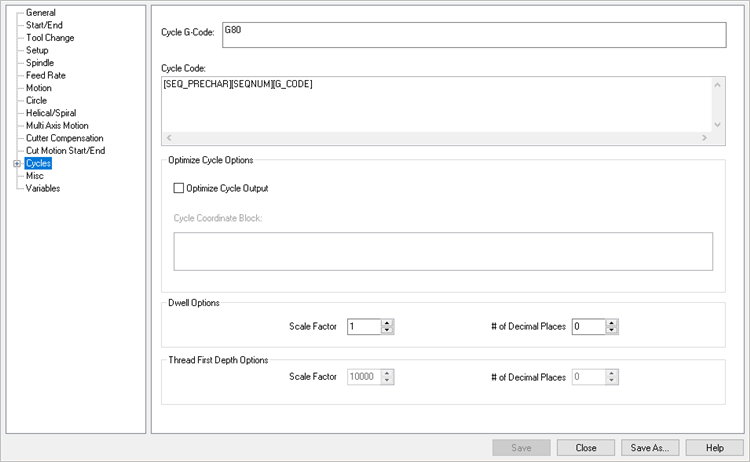Open the Misc settings page
750x462 pixels.
click(x=34, y=176)
